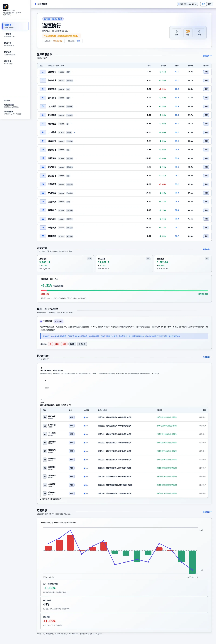
Task: Follow the 完整市场 link
Action: point(207,249)
